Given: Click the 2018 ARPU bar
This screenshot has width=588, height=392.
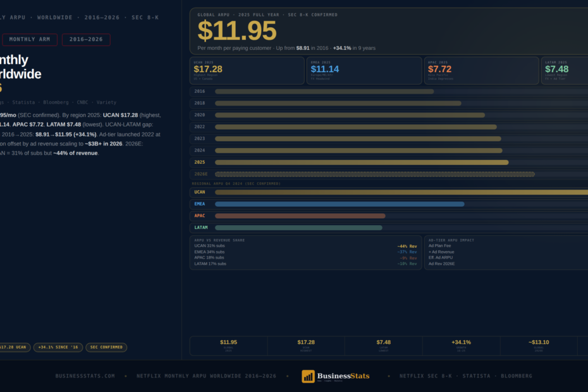Looking at the screenshot, I should [x=338, y=103].
